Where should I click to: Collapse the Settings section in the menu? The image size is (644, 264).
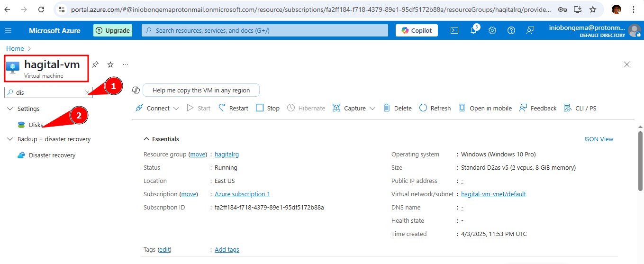click(x=10, y=109)
